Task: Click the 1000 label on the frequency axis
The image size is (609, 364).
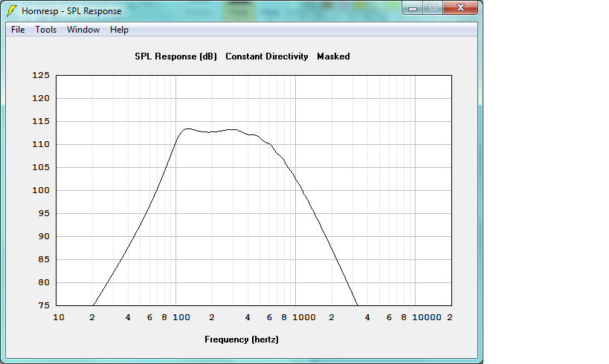Action: pyautogui.click(x=303, y=317)
